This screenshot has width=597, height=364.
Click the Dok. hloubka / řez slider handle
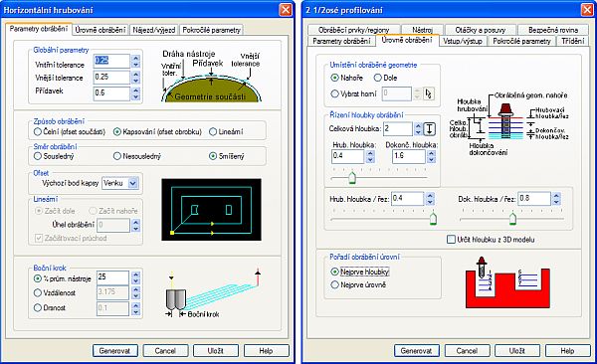512,219
